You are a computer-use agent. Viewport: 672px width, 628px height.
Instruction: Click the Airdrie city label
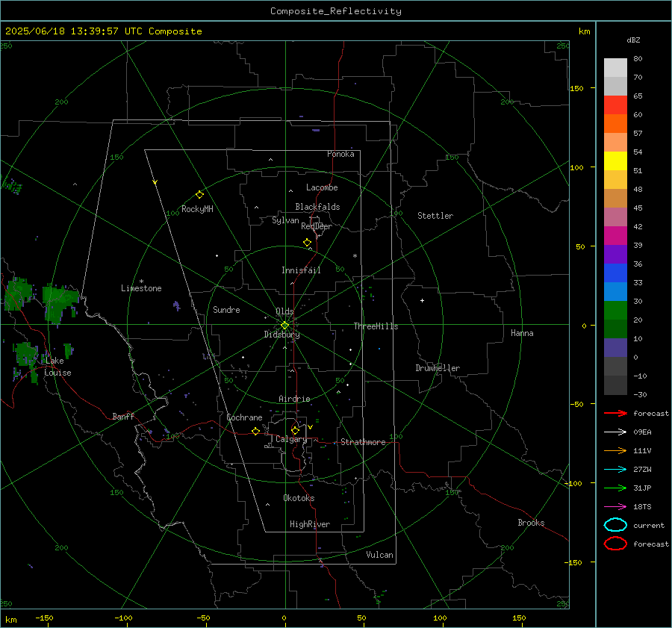coord(294,399)
